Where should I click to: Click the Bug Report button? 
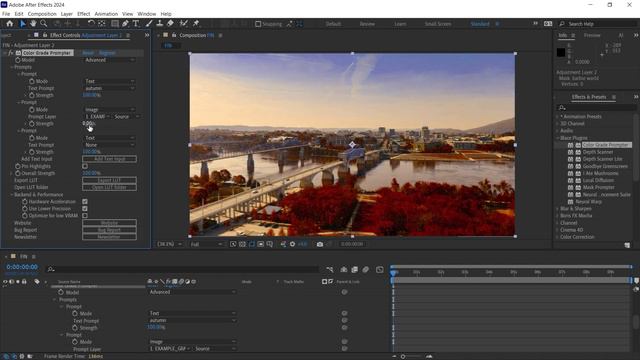click(109, 230)
